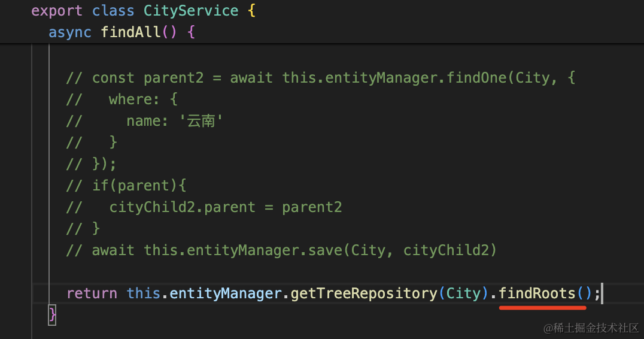Click the cityChild2.parent assignment comment
This screenshot has height=339, width=644.
coord(225,207)
